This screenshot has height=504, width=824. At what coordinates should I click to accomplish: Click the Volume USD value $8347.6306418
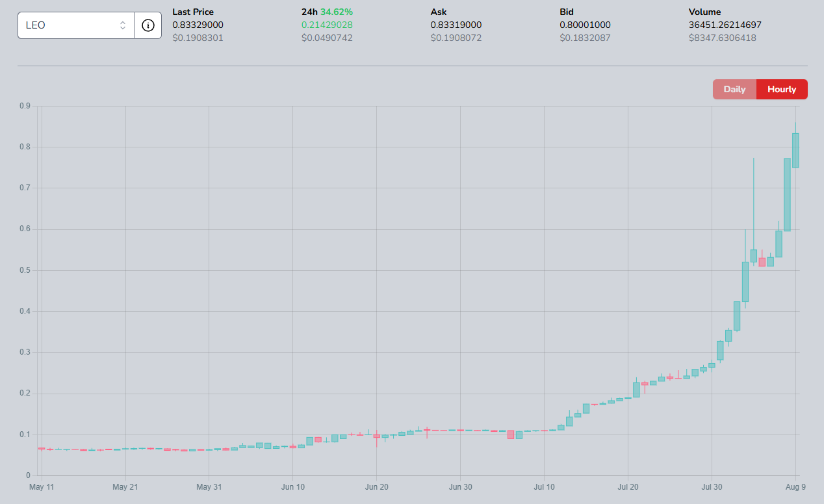point(723,38)
